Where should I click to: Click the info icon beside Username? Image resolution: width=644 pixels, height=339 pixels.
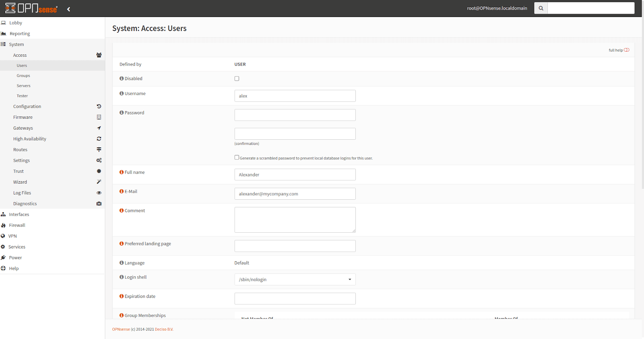point(122,93)
